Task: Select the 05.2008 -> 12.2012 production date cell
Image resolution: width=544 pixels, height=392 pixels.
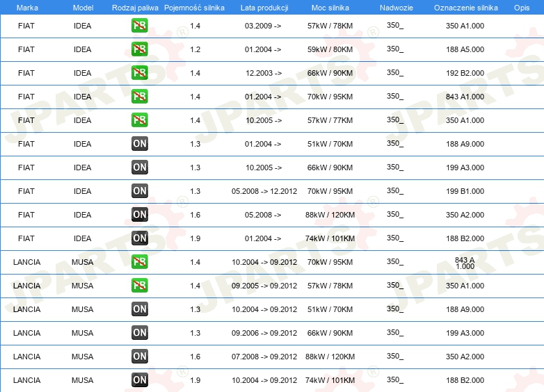Action: point(264,191)
